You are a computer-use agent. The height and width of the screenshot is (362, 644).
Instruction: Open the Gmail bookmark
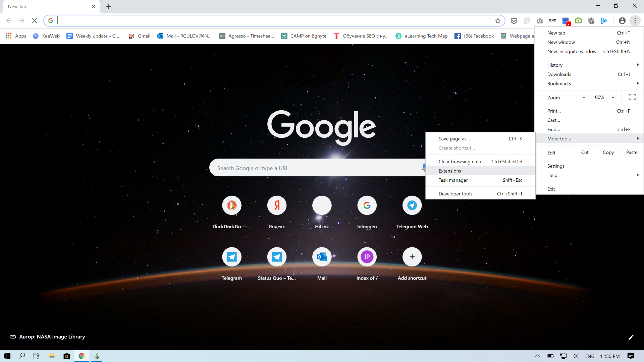[140, 36]
